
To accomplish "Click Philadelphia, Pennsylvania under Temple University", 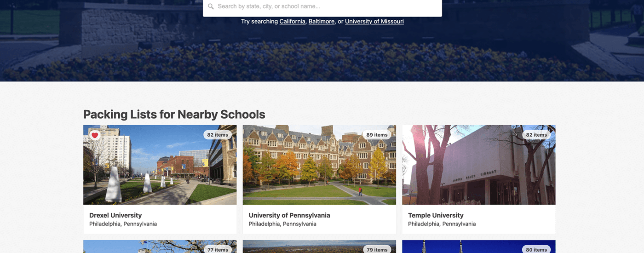I will (442, 224).
